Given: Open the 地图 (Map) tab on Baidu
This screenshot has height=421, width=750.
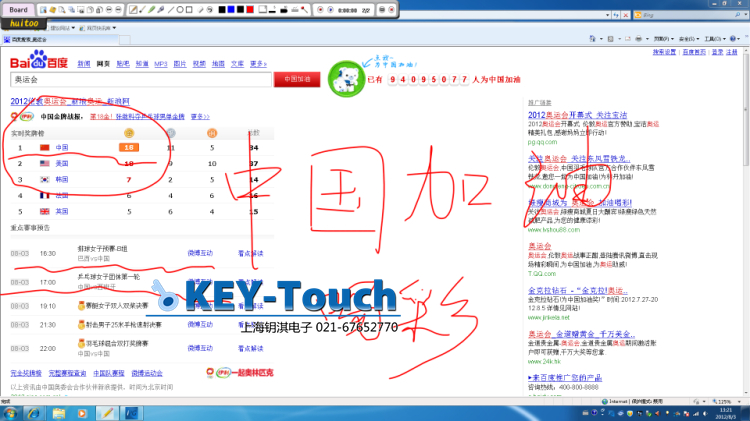Looking at the screenshot, I should click(218, 64).
